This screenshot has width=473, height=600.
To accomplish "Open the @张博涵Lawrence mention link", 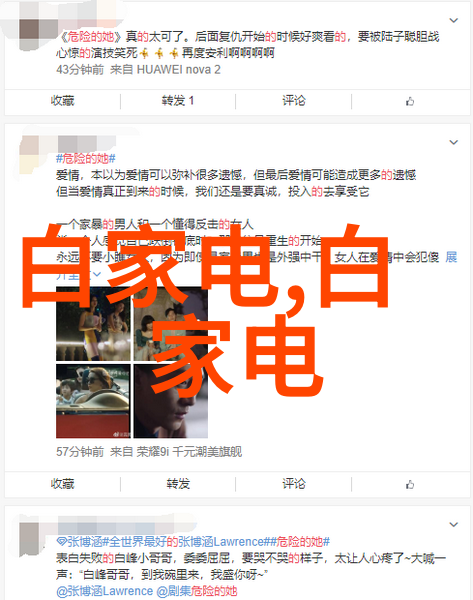I will [104, 591].
